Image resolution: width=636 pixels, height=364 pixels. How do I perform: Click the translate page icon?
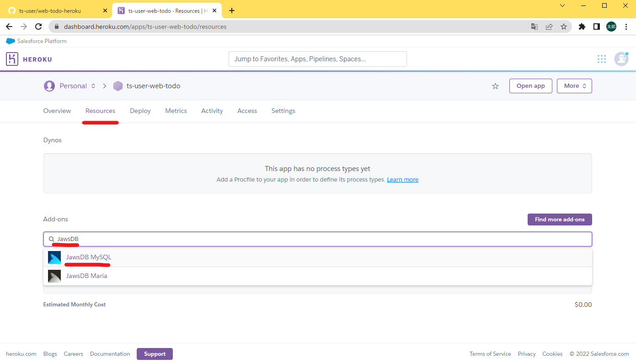[534, 27]
